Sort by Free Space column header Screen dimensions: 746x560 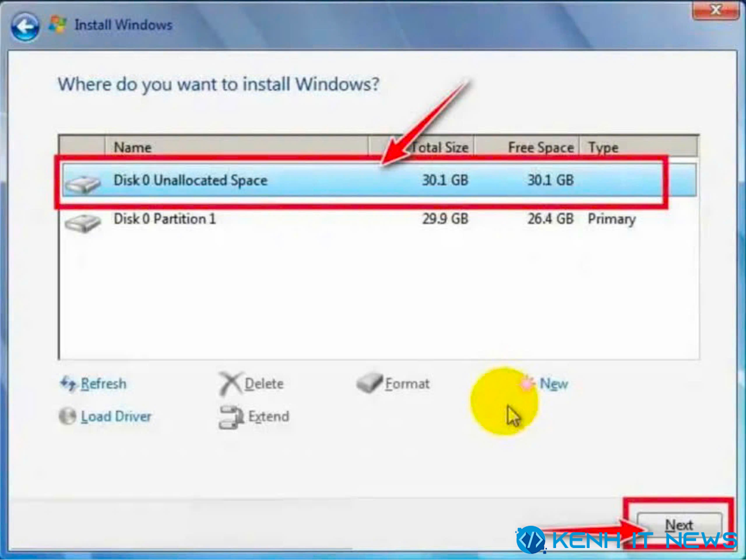pos(527,147)
